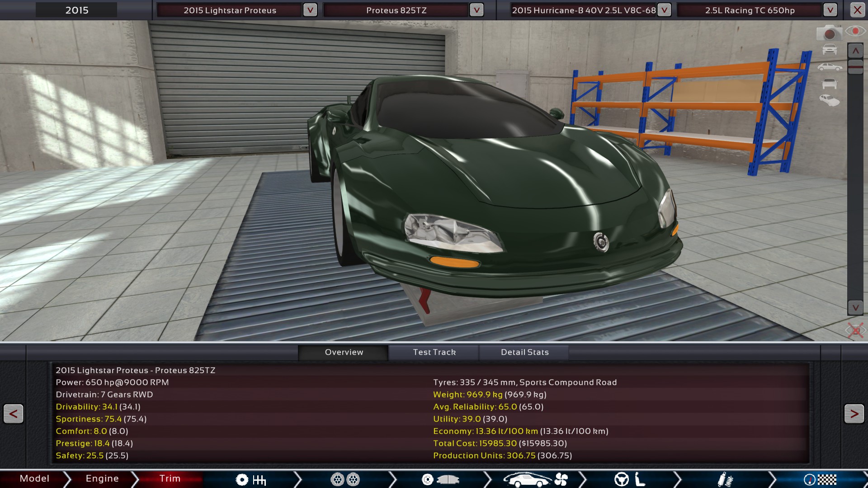Open the steering wheel and seat interior step icon
Screen dimensions: 868x488
630,479
